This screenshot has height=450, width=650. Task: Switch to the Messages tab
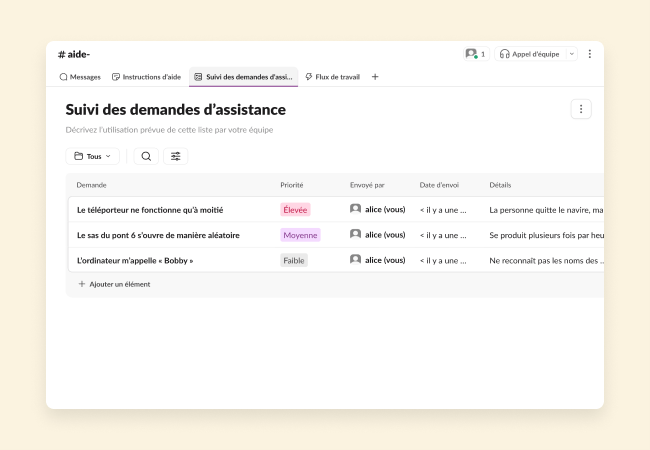pos(80,76)
